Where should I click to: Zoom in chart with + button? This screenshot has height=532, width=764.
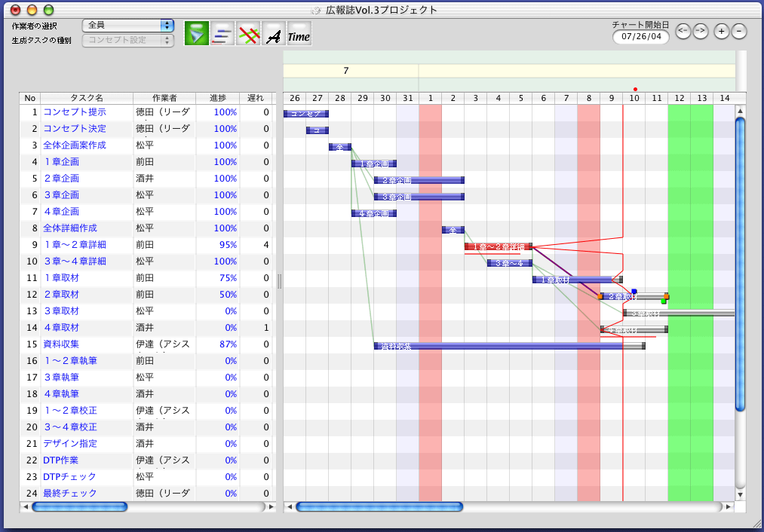point(721,32)
